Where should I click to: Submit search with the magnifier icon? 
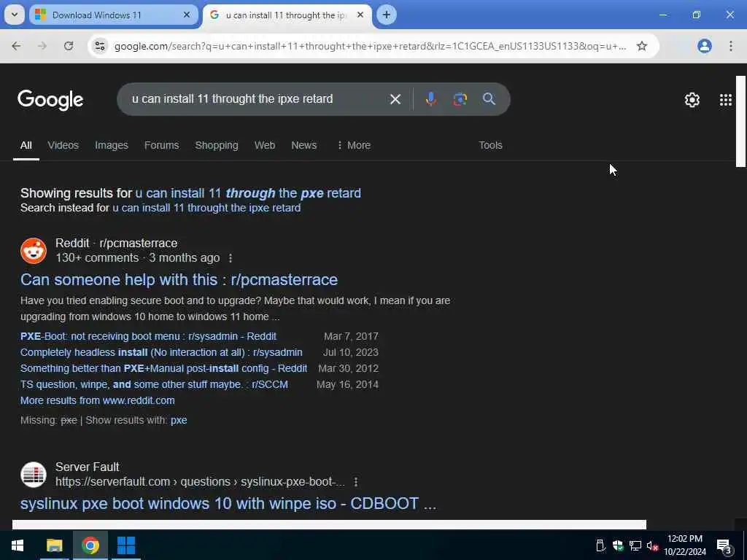pyautogui.click(x=489, y=99)
